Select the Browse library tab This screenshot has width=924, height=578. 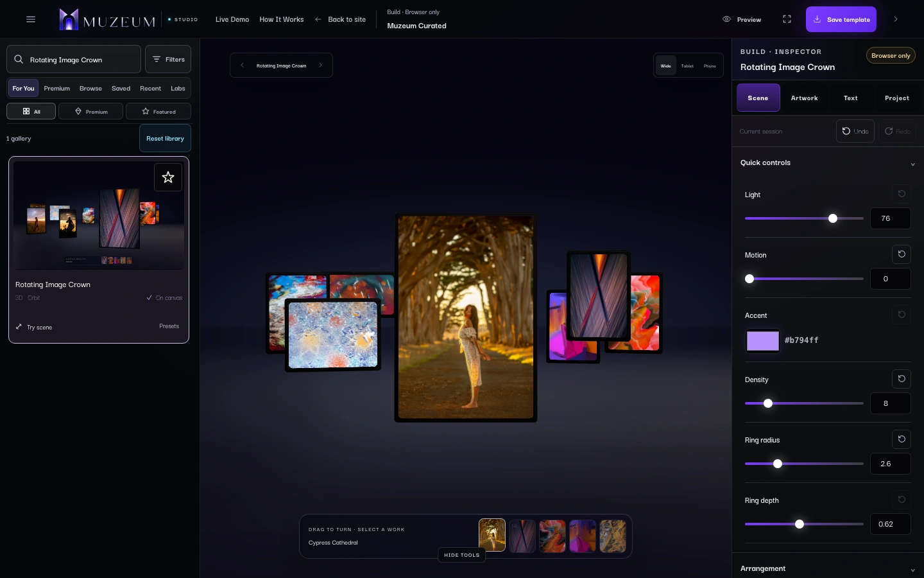90,89
